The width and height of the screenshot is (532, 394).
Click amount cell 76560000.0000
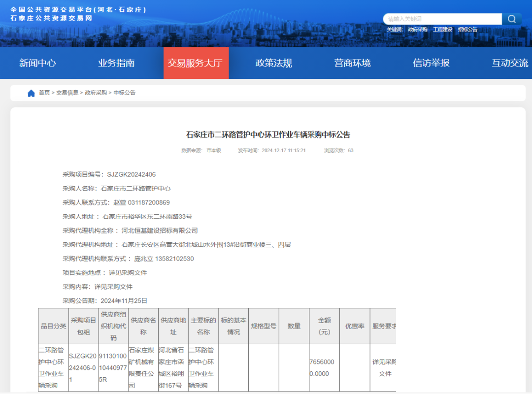click(324, 368)
